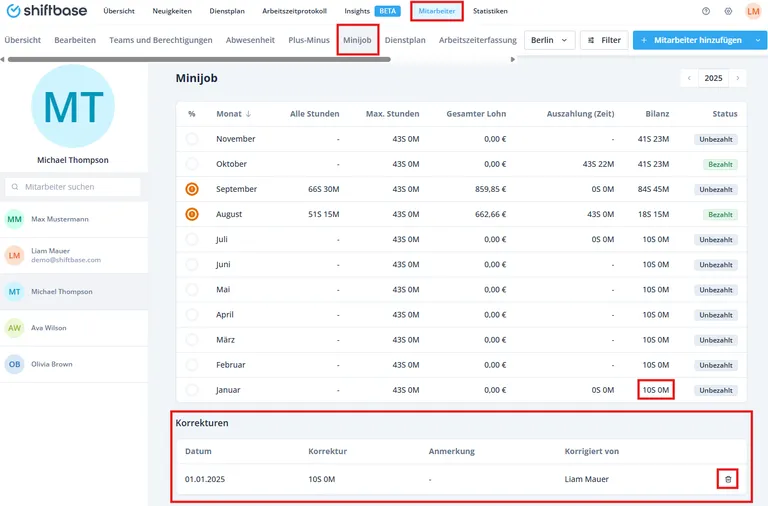
Task: Click the Monat sort arrow icon
Action: point(248,114)
